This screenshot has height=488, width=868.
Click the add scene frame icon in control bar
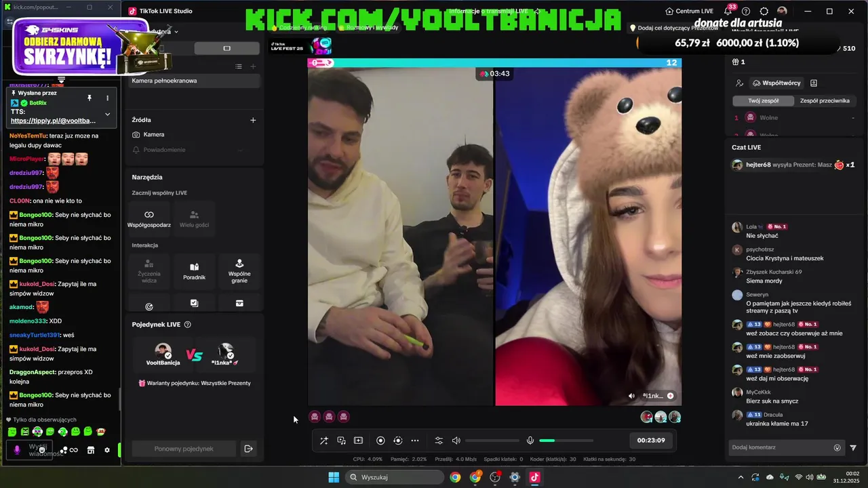[358, 441]
